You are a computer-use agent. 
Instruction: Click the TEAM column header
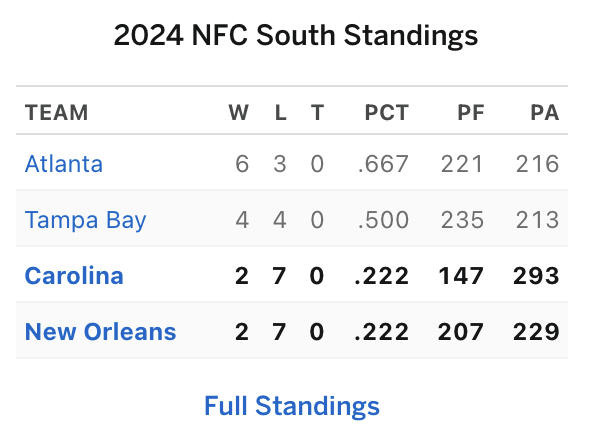[56, 113]
